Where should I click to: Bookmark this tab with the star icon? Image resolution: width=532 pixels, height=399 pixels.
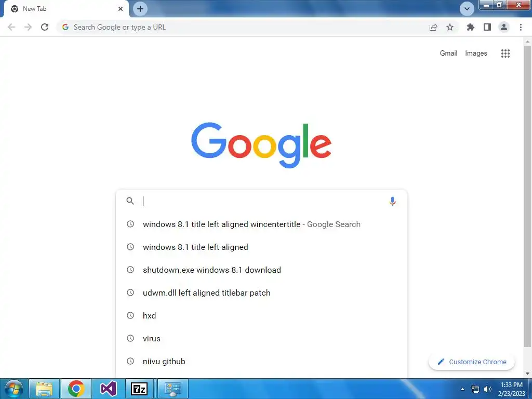(450, 27)
